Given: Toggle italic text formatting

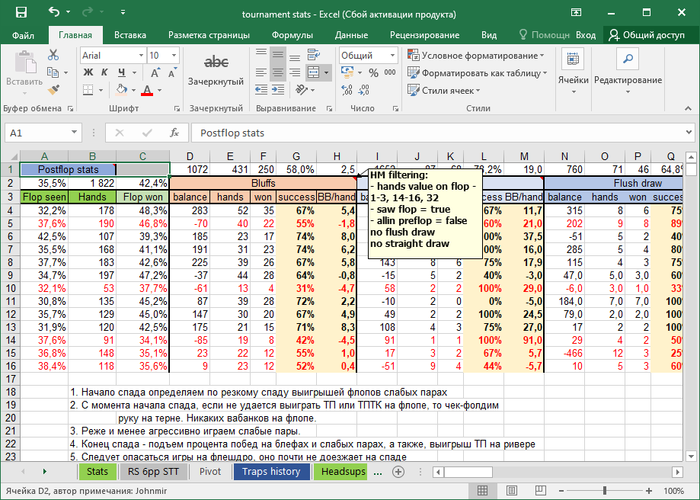Looking at the screenshot, I should click(x=104, y=74).
